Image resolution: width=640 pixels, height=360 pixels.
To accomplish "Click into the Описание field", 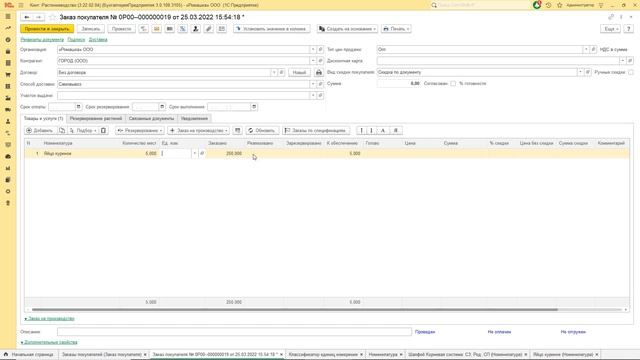I will pyautogui.click(x=234, y=332).
